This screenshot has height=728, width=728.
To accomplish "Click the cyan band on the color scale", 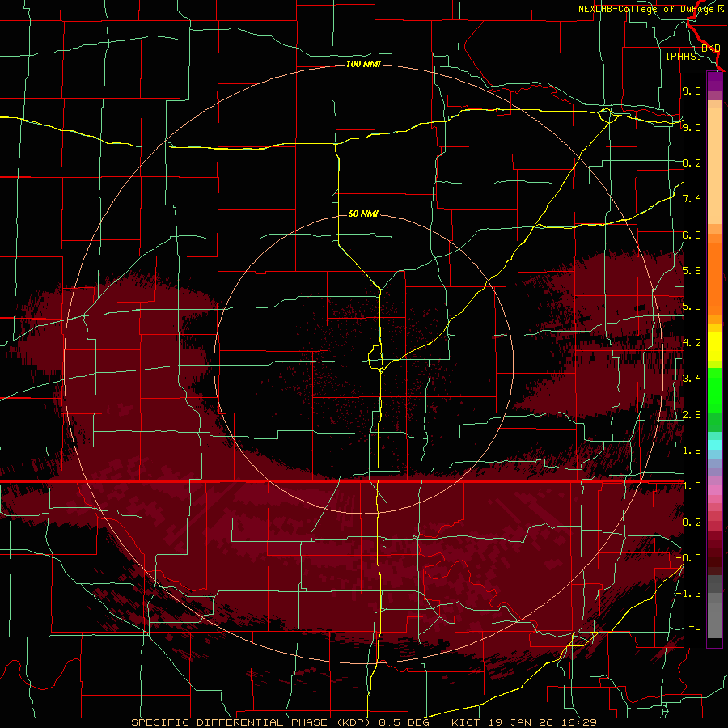I will (x=714, y=444).
